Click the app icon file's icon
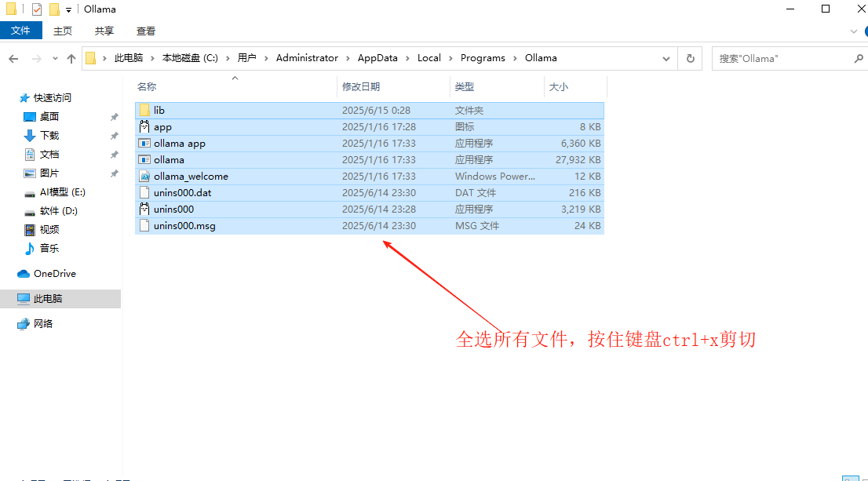The image size is (868, 481). point(144,127)
